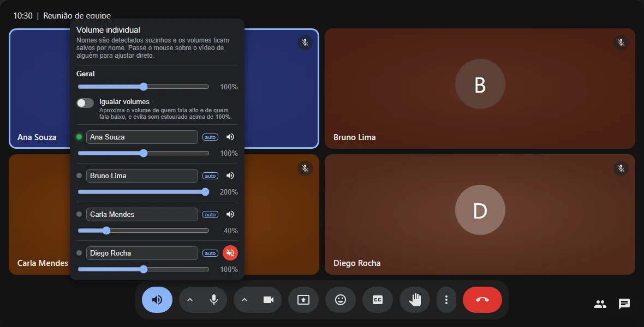Image resolution: width=644 pixels, height=327 pixels.
Task: Click the 10:30 time display
Action: click(x=23, y=16)
